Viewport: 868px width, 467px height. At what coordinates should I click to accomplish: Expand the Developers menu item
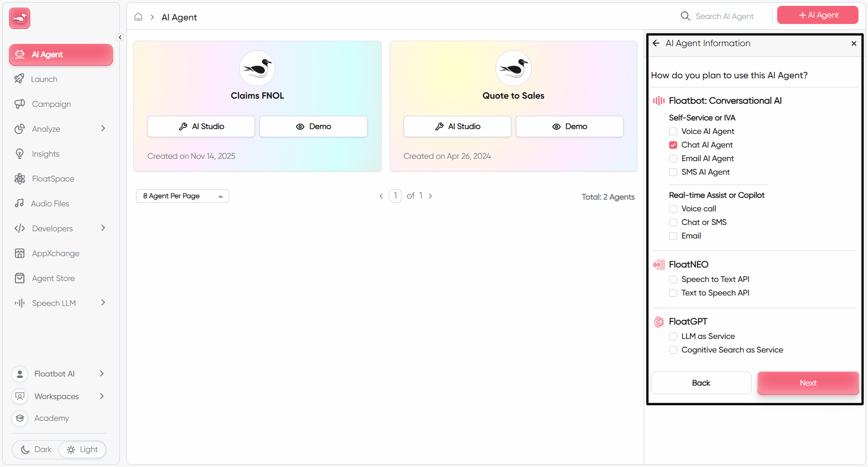(53, 228)
